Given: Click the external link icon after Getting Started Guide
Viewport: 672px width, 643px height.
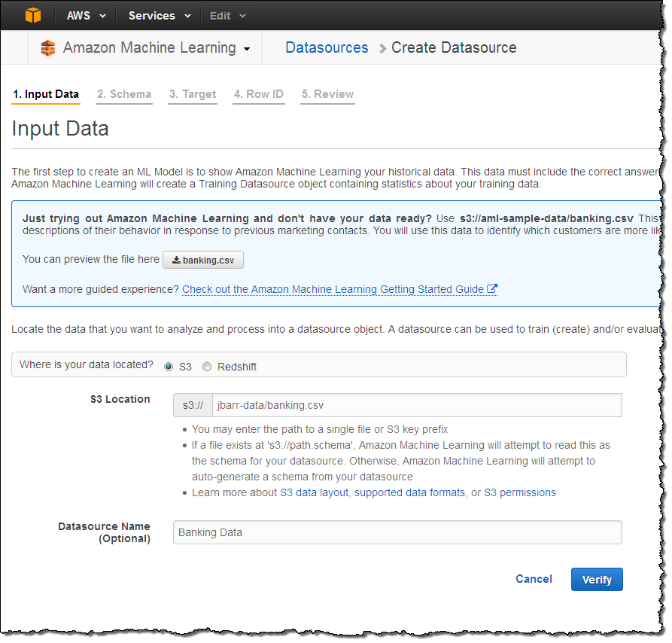Looking at the screenshot, I should pyautogui.click(x=492, y=289).
